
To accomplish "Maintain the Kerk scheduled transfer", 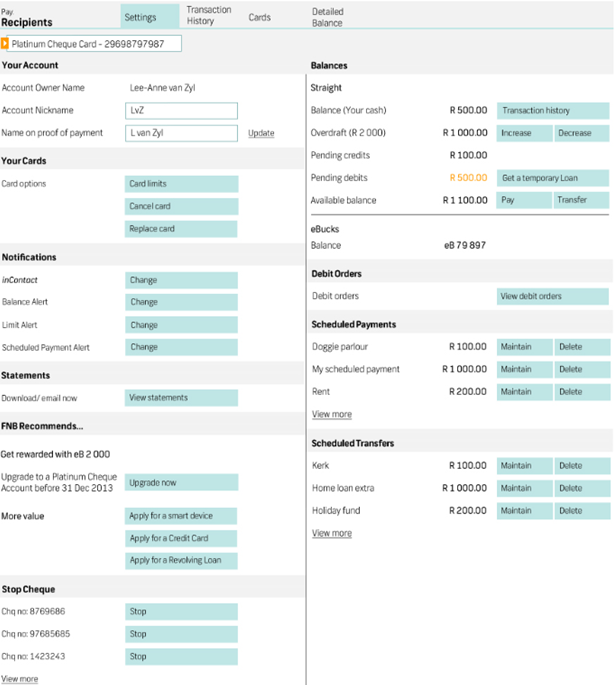I will tap(525, 466).
